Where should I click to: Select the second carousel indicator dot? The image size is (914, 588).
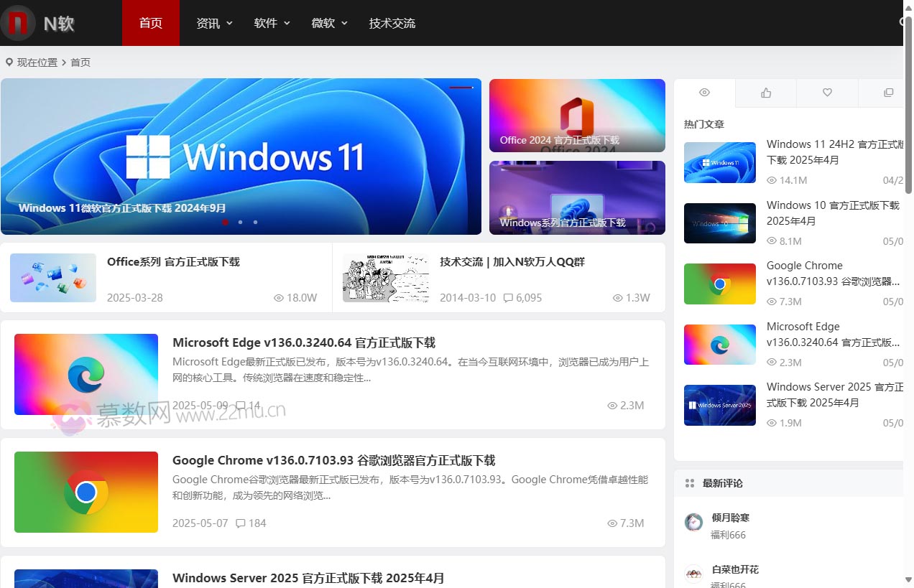(x=240, y=223)
